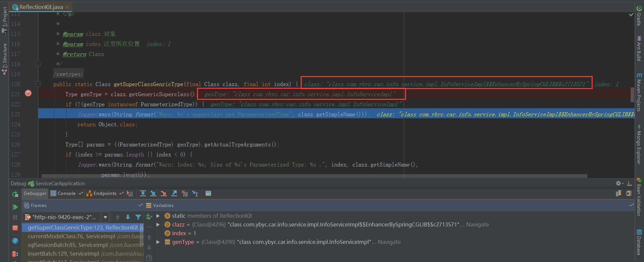
Task: Click the frames filter funnel icon
Action: (138, 217)
